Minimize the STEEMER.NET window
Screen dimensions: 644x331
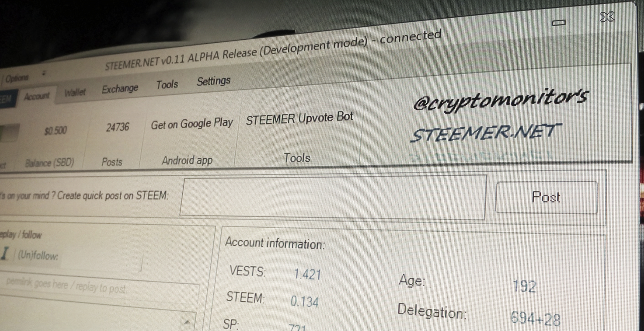(x=558, y=23)
